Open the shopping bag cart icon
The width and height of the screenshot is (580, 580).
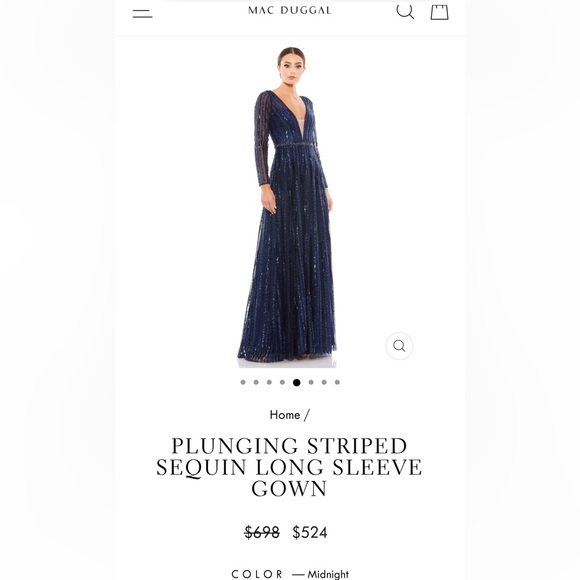439,12
